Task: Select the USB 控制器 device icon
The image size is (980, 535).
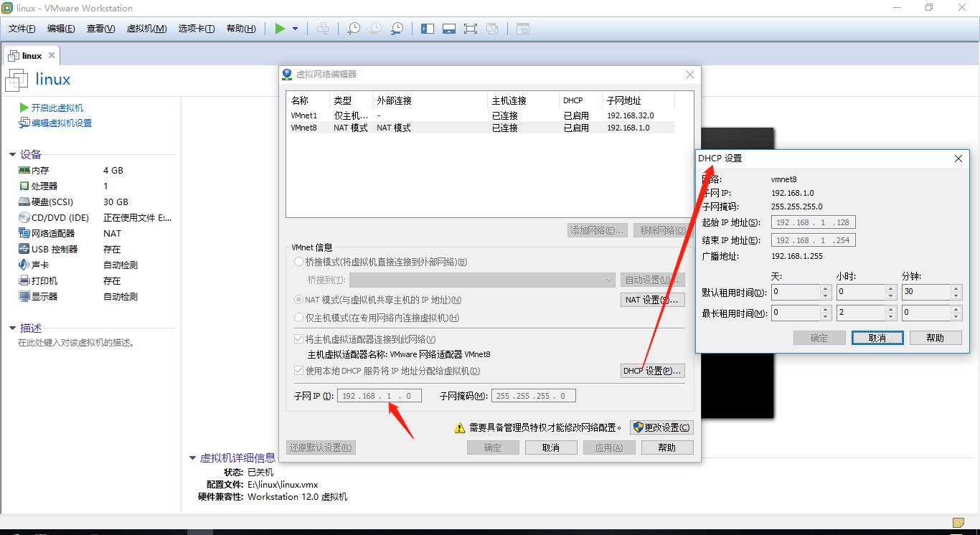Action: pos(24,250)
